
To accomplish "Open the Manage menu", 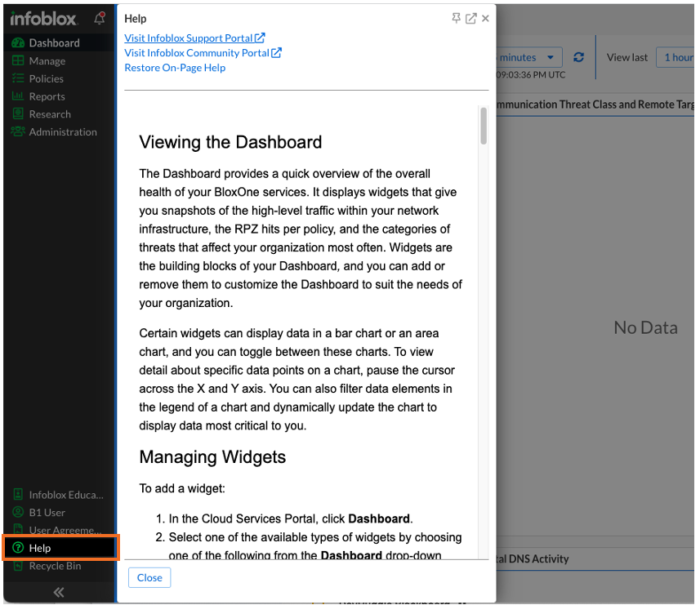I will coord(47,60).
